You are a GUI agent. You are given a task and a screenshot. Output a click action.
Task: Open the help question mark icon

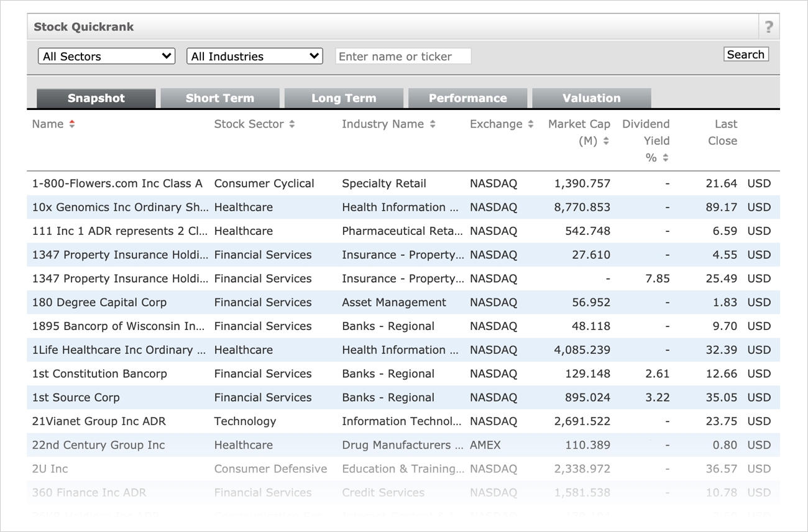click(x=769, y=27)
